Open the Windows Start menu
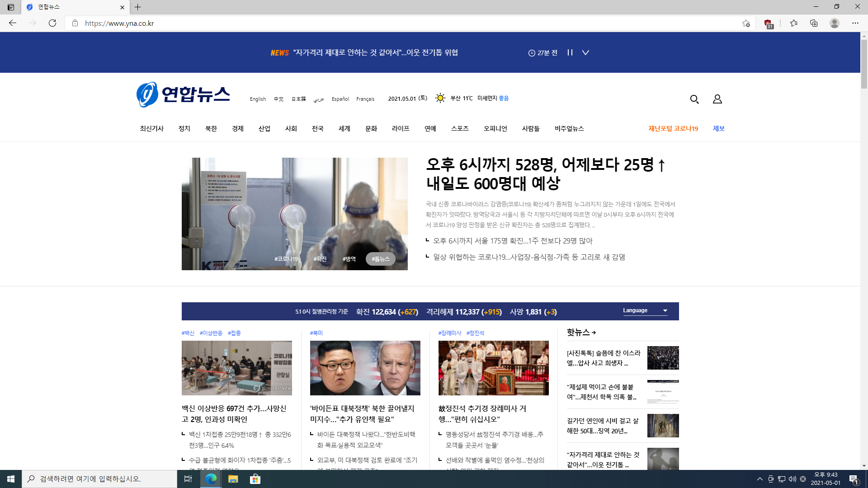Image resolution: width=868 pixels, height=488 pixels. [11, 479]
